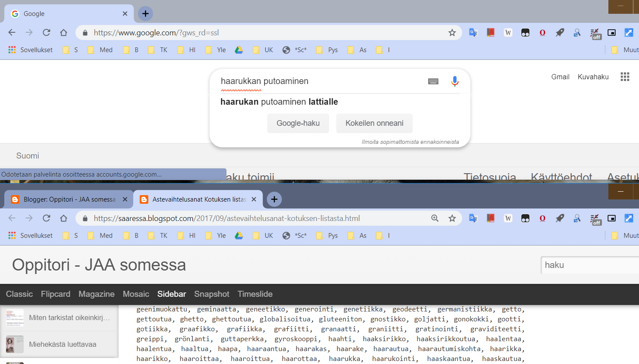Open Yle bookmark folder in top window

[216, 50]
